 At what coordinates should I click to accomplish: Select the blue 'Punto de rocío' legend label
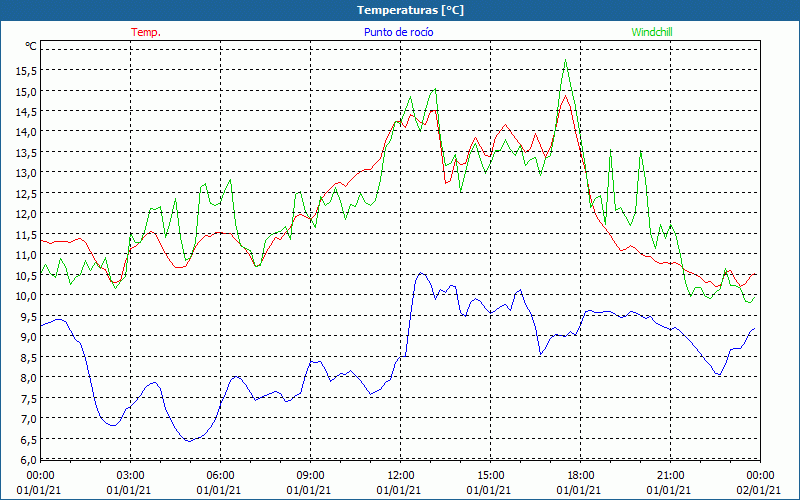(x=398, y=32)
